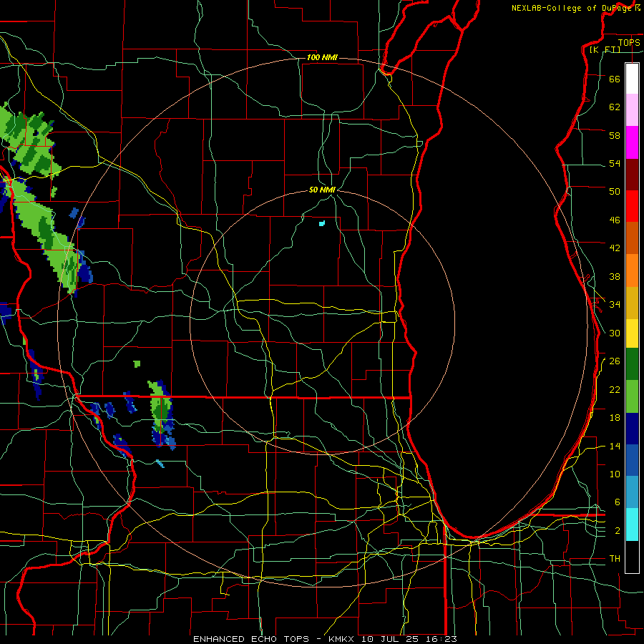Click the bright red legend swatch

(x=632, y=206)
